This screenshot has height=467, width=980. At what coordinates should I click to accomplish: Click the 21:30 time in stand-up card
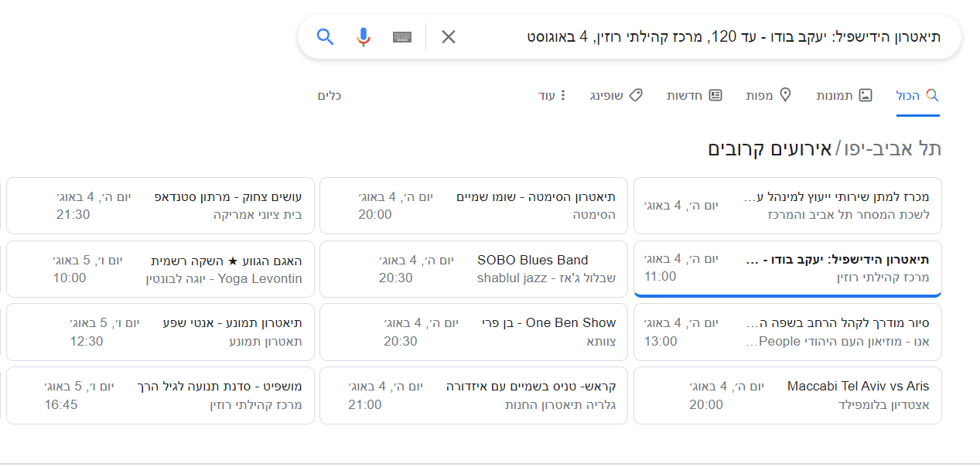73,214
